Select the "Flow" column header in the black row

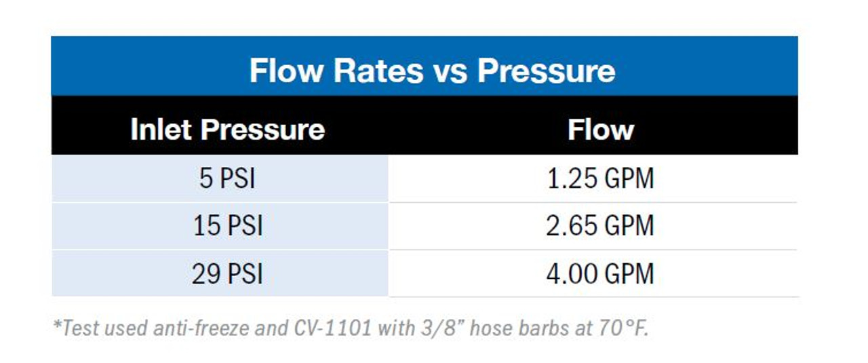coord(600,129)
